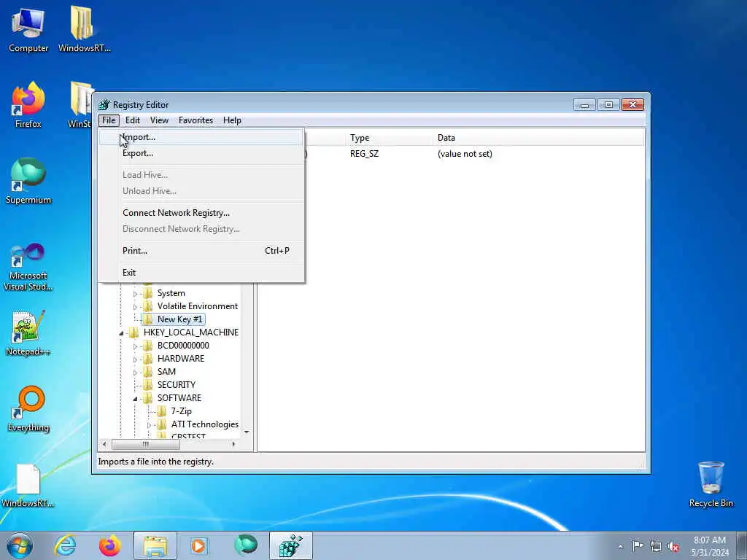This screenshot has height=560, width=747.
Task: Select the BCD00000000 key
Action: coord(183,346)
